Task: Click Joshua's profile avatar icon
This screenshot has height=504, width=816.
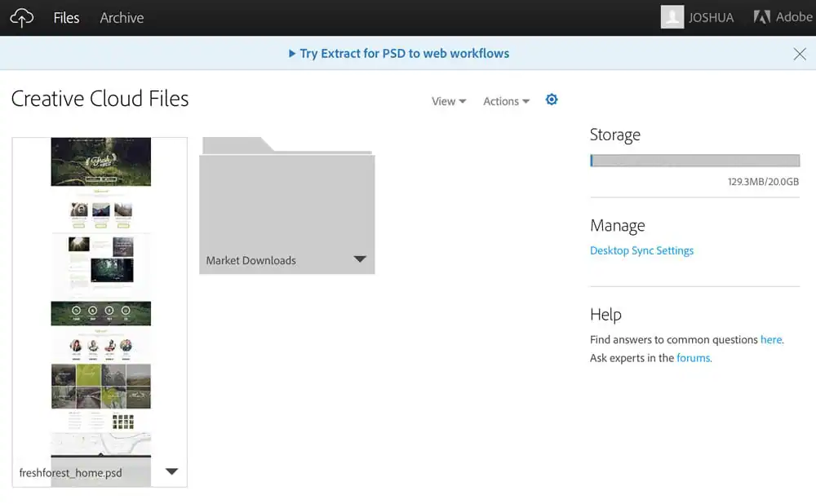Action: (x=672, y=17)
